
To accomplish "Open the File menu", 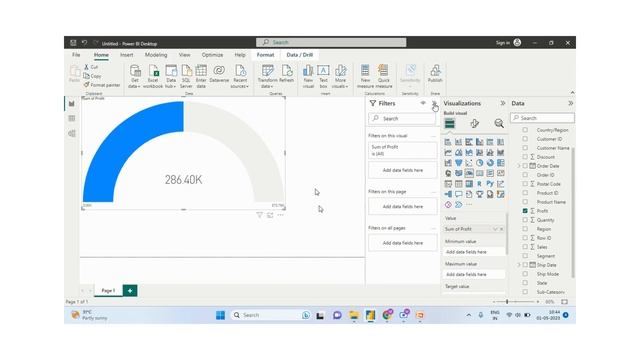I will point(76,55).
